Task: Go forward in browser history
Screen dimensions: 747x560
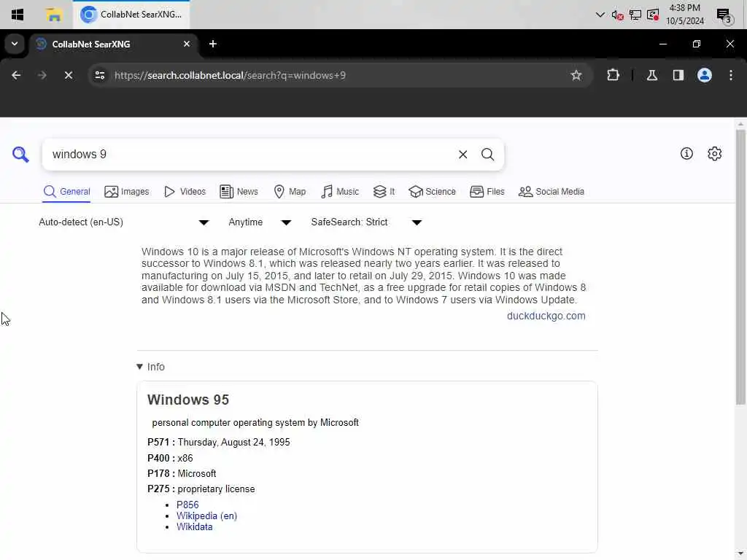Action: coord(42,75)
